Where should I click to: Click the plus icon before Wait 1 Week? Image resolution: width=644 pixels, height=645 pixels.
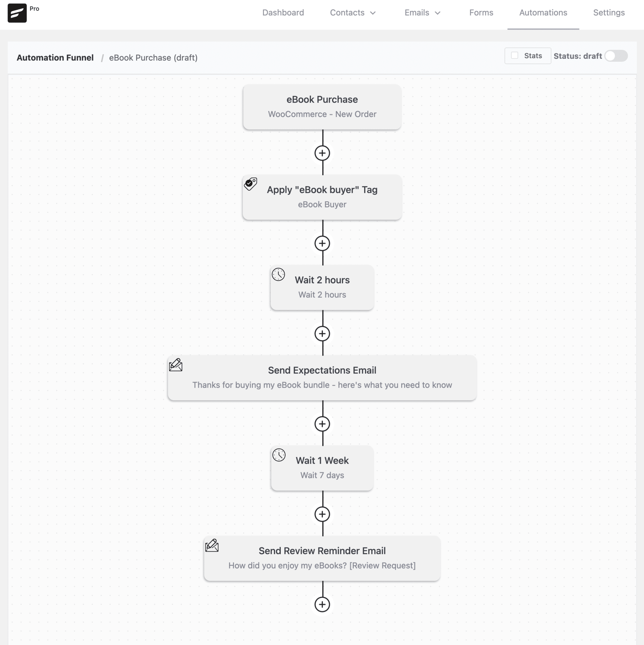(322, 424)
